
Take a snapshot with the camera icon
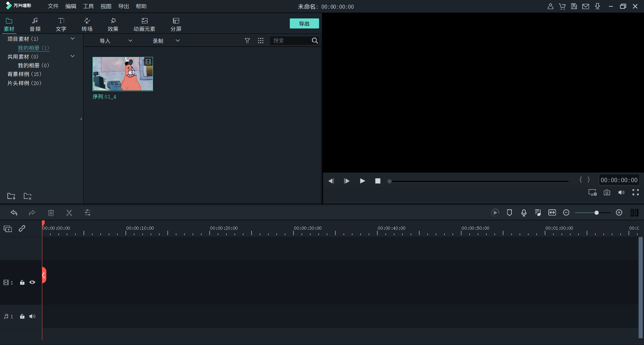[x=607, y=193]
